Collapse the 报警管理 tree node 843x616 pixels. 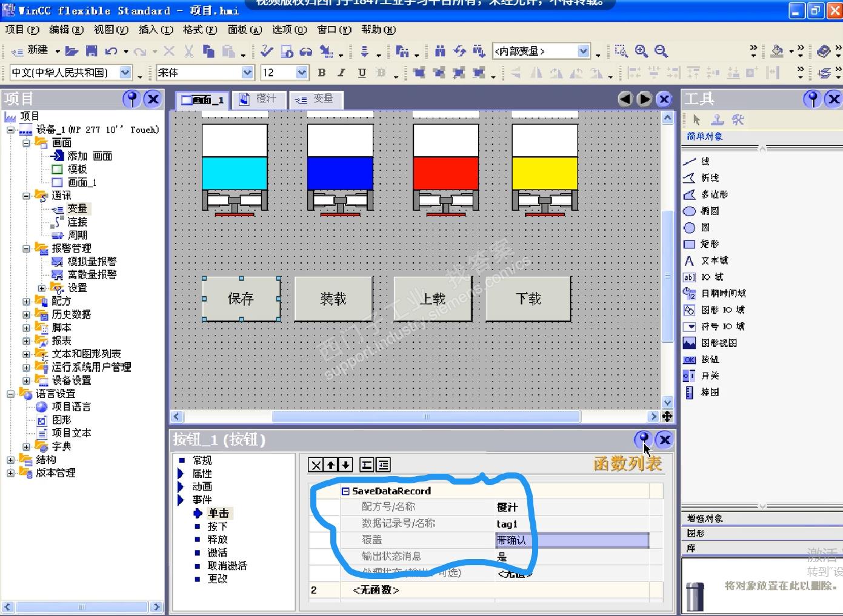pyautogui.click(x=26, y=248)
